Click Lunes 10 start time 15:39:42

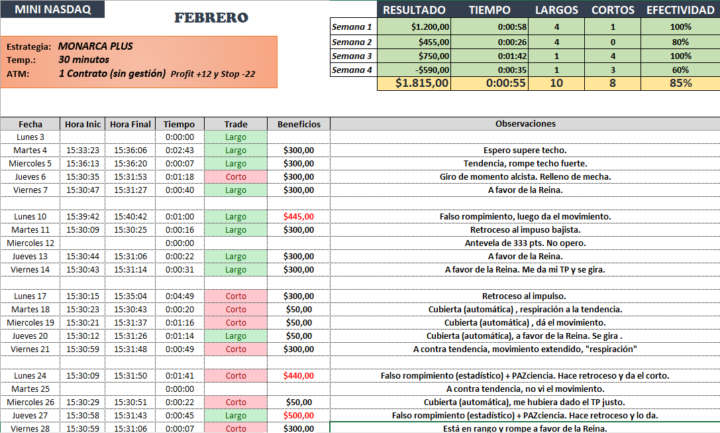(83, 217)
